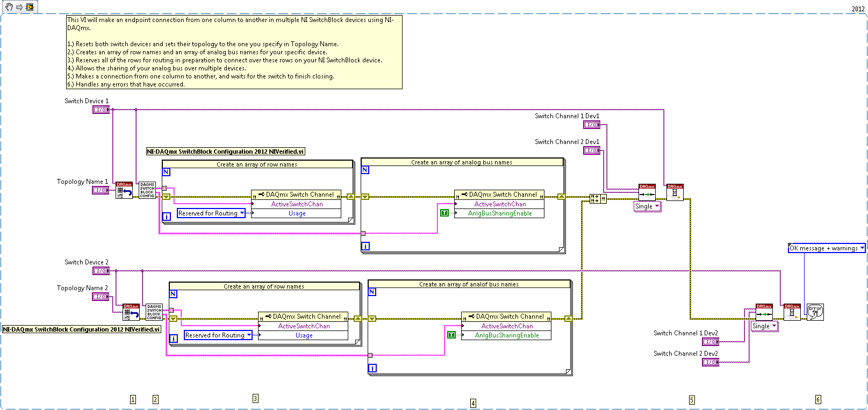Click the upper DAQmx wait-for-settling hourglass node

[675, 192]
